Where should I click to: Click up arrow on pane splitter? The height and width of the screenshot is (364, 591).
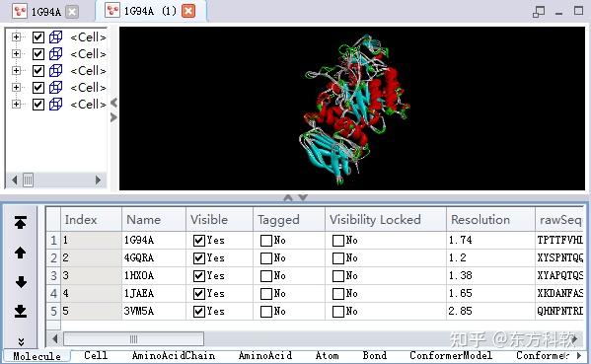[x=288, y=197]
